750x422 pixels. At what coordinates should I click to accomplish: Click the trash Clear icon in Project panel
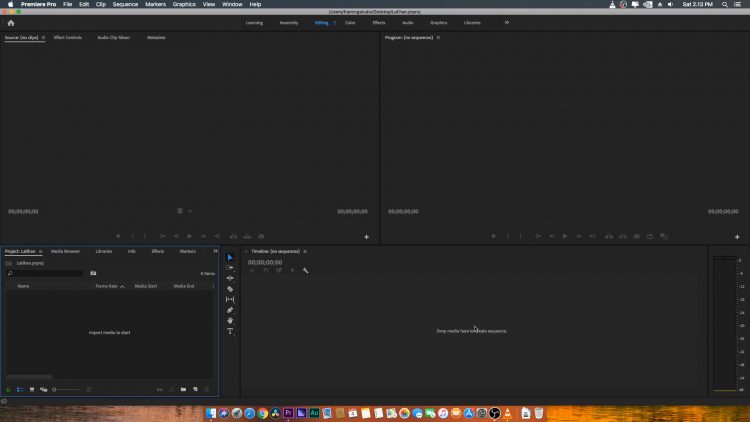point(207,389)
